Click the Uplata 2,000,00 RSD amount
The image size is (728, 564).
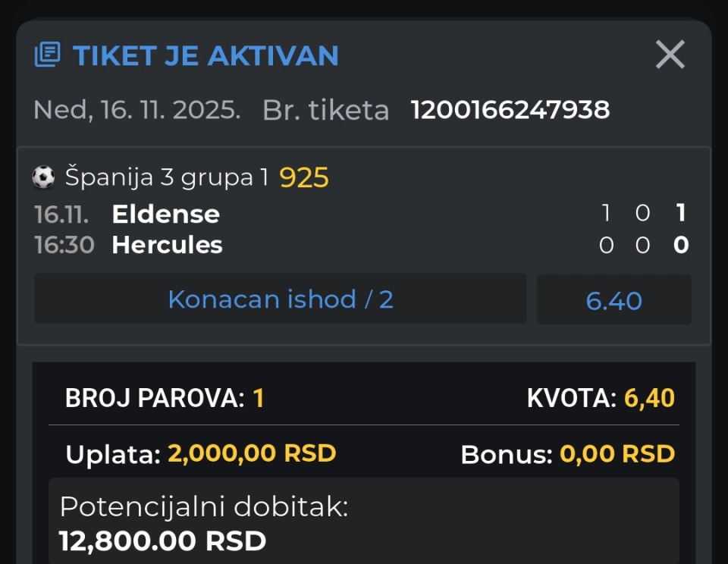click(251, 453)
